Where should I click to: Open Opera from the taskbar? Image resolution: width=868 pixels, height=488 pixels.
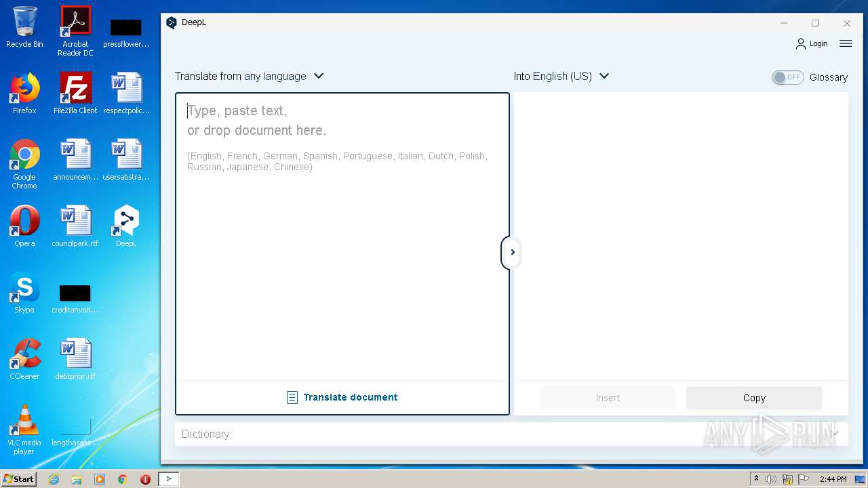[x=145, y=479]
